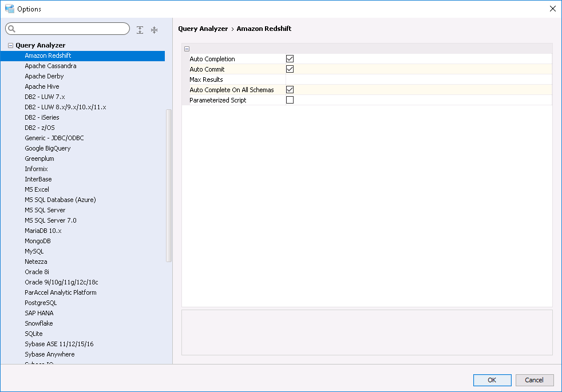The image size is (562, 392).
Task: Select Google BigQuery settings
Action: (48, 148)
